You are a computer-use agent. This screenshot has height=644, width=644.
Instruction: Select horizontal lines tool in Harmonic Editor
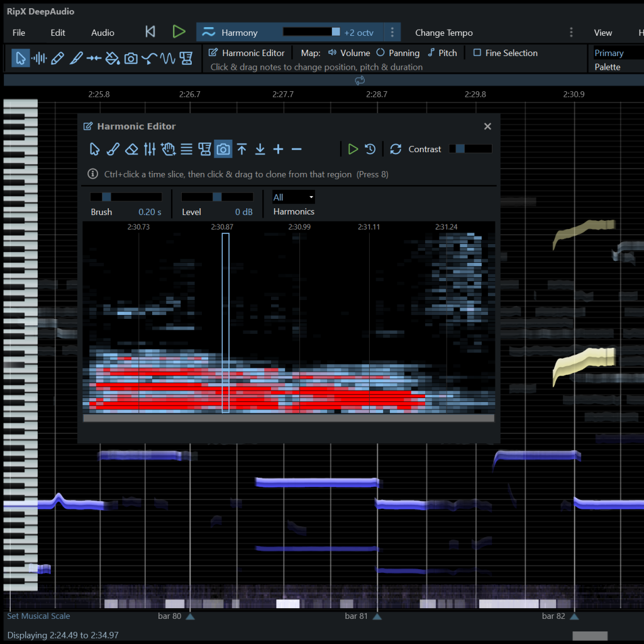(x=186, y=149)
